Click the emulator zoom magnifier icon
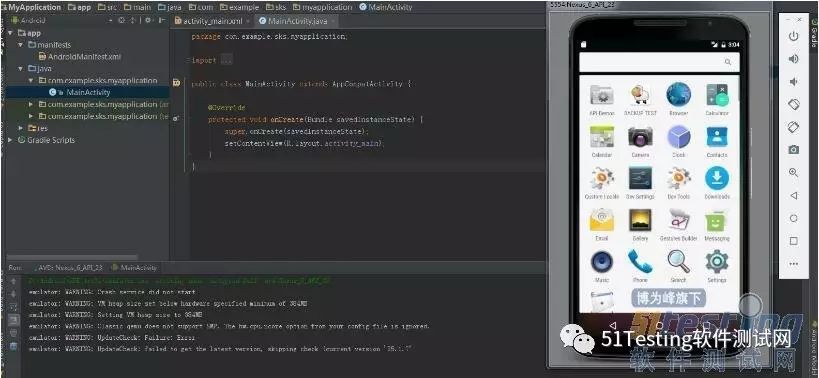 (793, 172)
